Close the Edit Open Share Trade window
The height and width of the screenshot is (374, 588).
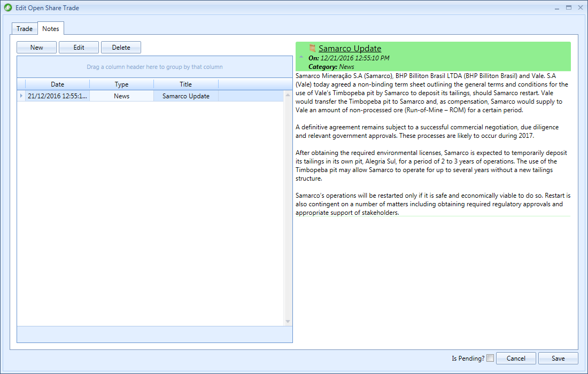point(581,7)
